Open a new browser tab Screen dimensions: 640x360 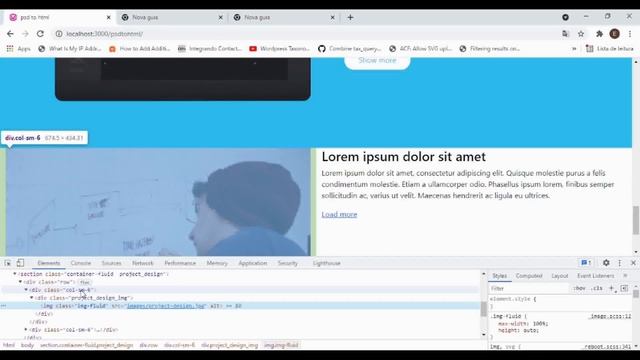click(x=350, y=17)
